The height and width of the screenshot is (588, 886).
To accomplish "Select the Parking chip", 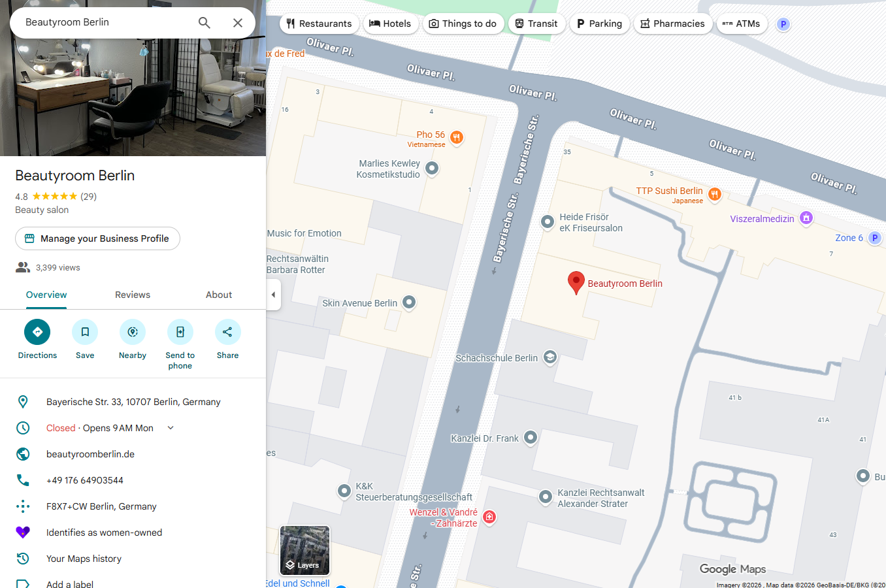I will click(x=599, y=24).
